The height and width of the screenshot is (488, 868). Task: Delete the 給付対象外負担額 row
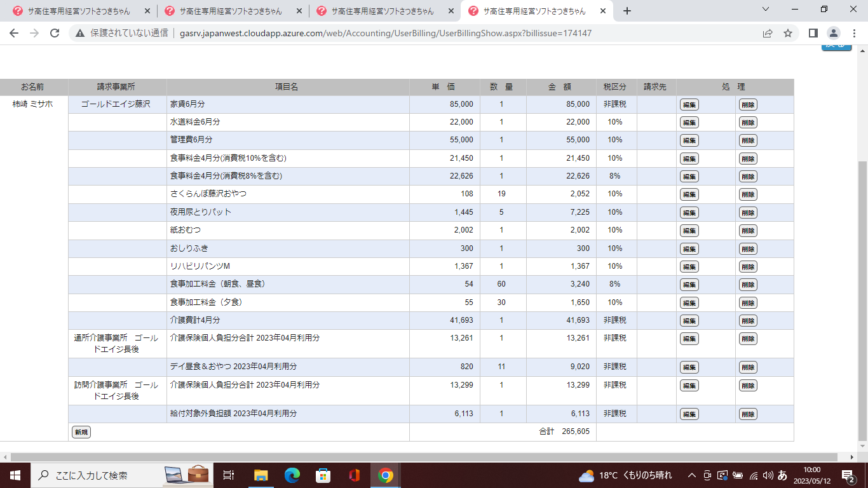(748, 414)
